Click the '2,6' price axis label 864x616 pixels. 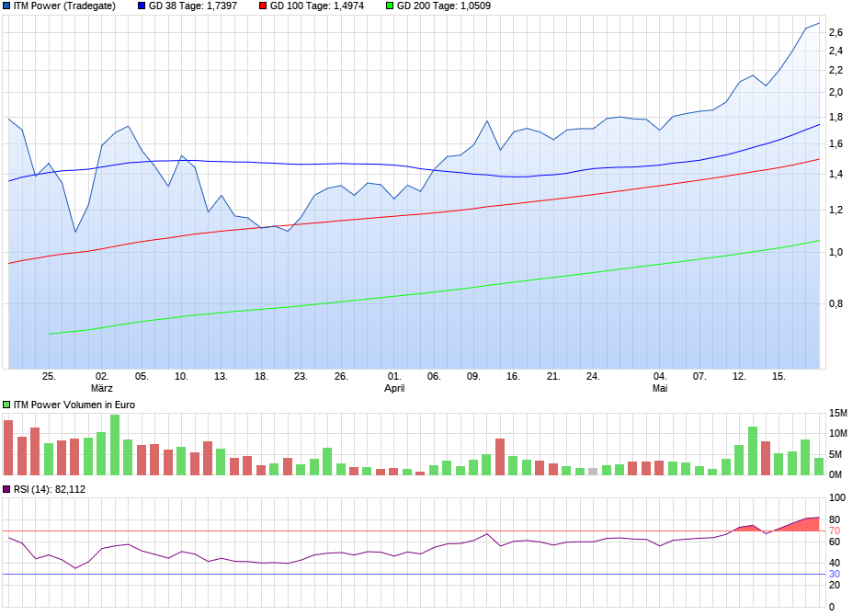(836, 33)
